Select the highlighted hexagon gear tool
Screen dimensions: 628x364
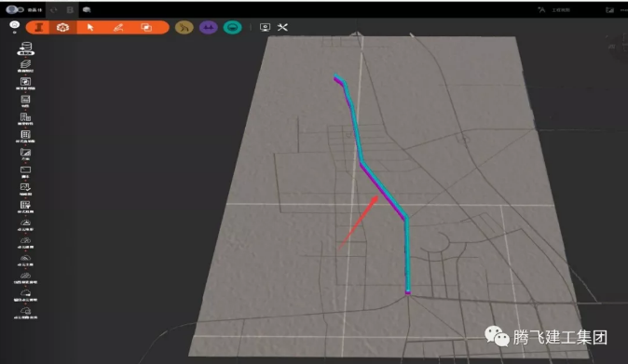(x=62, y=27)
